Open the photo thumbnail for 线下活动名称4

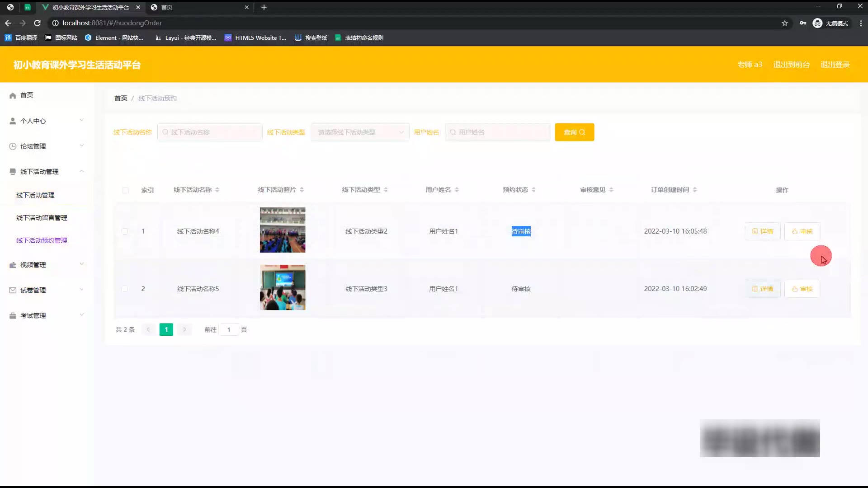point(283,230)
